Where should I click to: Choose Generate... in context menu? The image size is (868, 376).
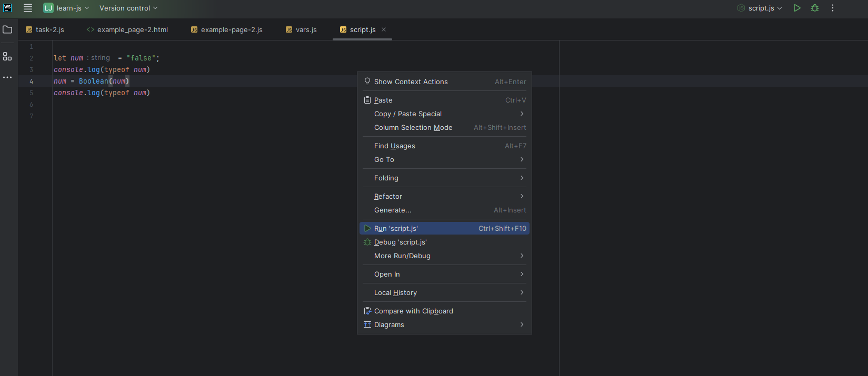tap(445, 210)
